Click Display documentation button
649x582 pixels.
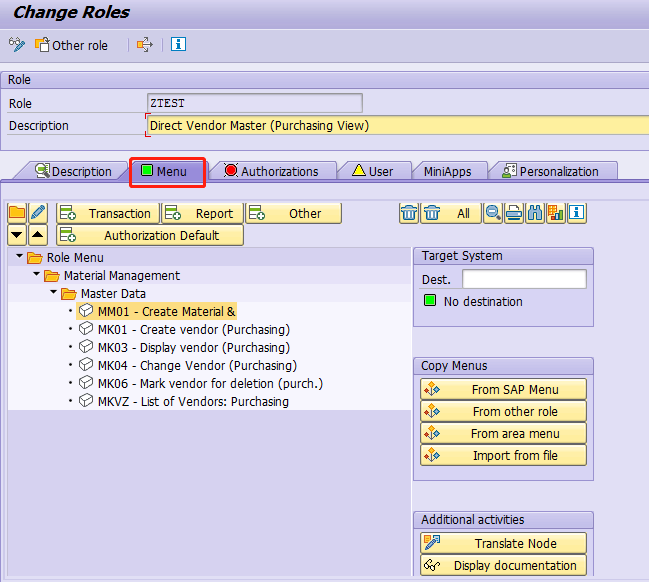pos(503,565)
